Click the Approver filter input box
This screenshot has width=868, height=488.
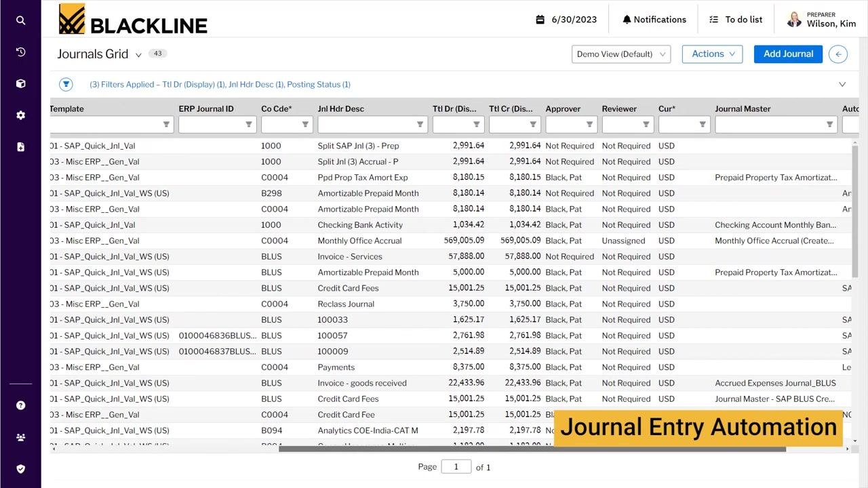point(570,125)
